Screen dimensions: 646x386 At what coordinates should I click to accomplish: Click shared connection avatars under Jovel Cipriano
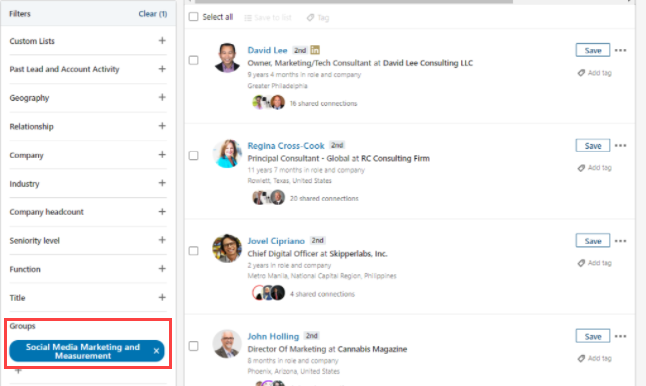(x=269, y=293)
